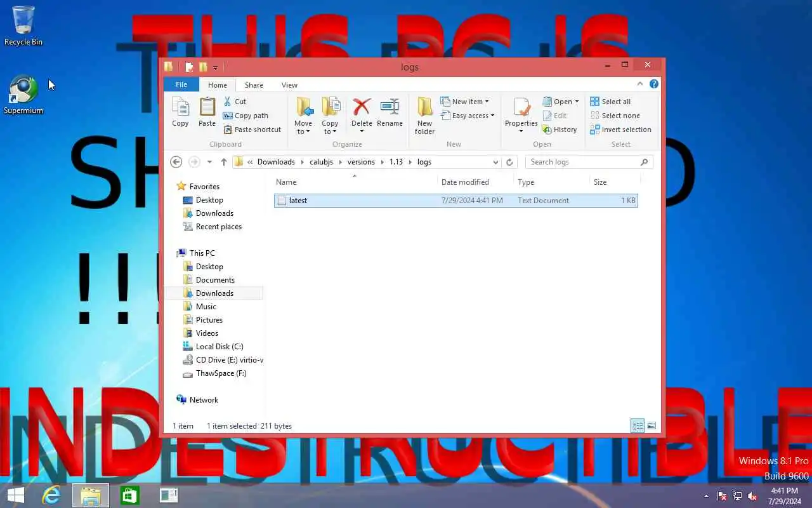Sort by the Name column header
Viewport: 812px width, 508px height.
tap(355, 182)
